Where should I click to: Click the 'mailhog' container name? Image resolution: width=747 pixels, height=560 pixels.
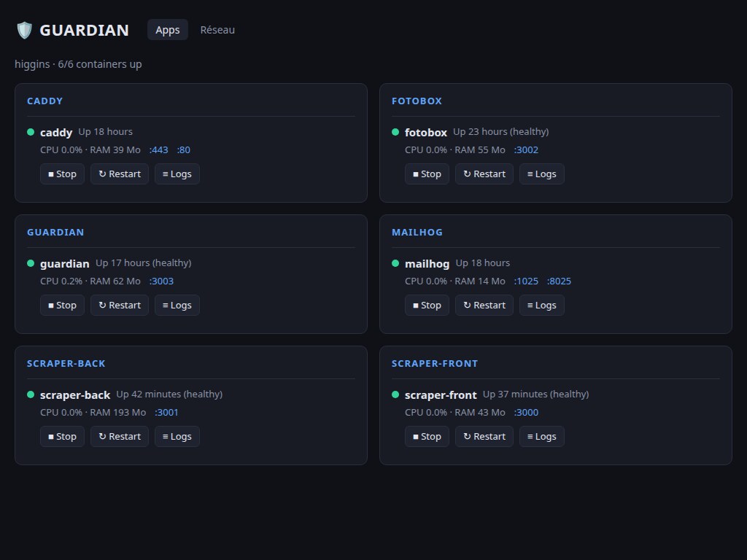coord(427,264)
